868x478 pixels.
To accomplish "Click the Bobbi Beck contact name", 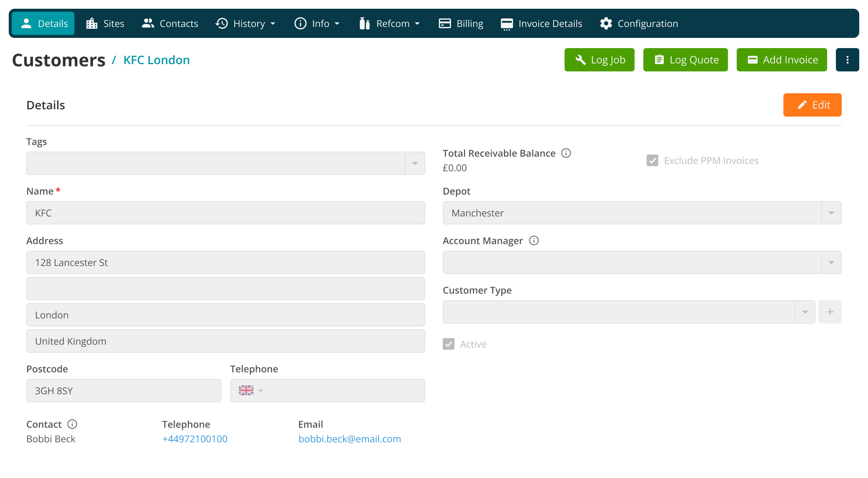I will click(x=51, y=439).
